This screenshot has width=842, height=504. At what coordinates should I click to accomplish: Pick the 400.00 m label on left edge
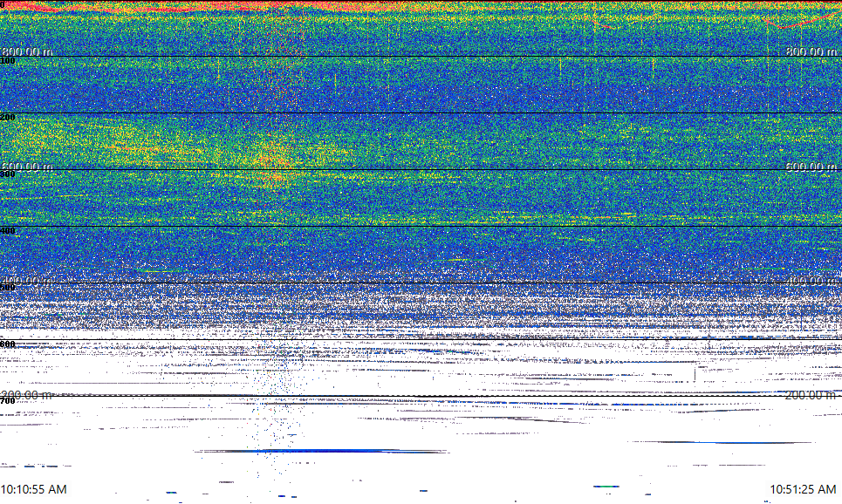click(27, 281)
